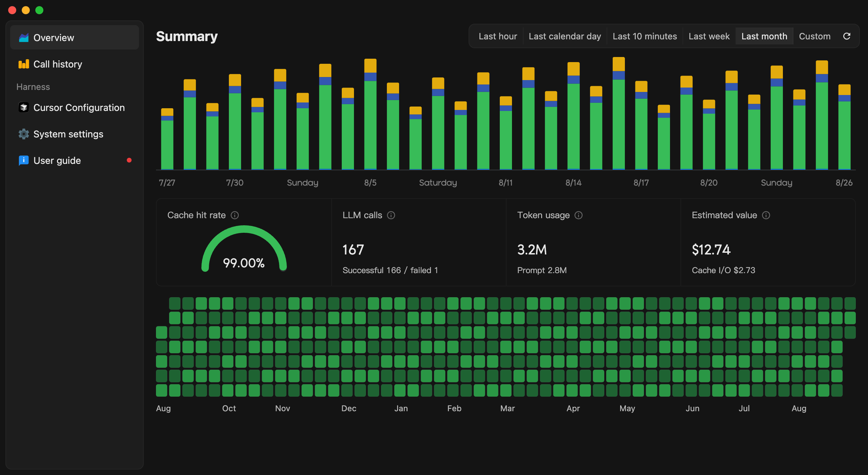Click the System settings gear icon
The image size is (868, 475).
click(24, 134)
